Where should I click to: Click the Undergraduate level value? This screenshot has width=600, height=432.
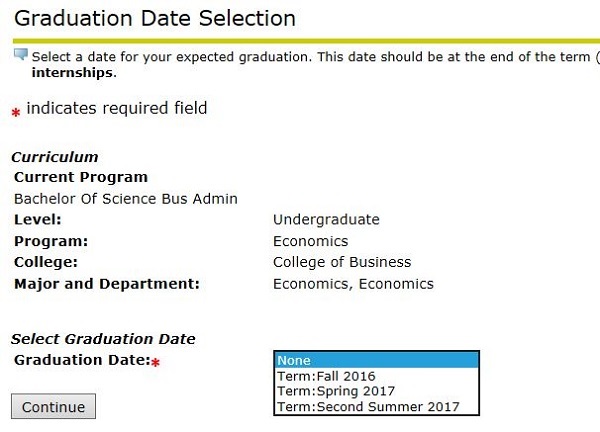pyautogui.click(x=326, y=220)
